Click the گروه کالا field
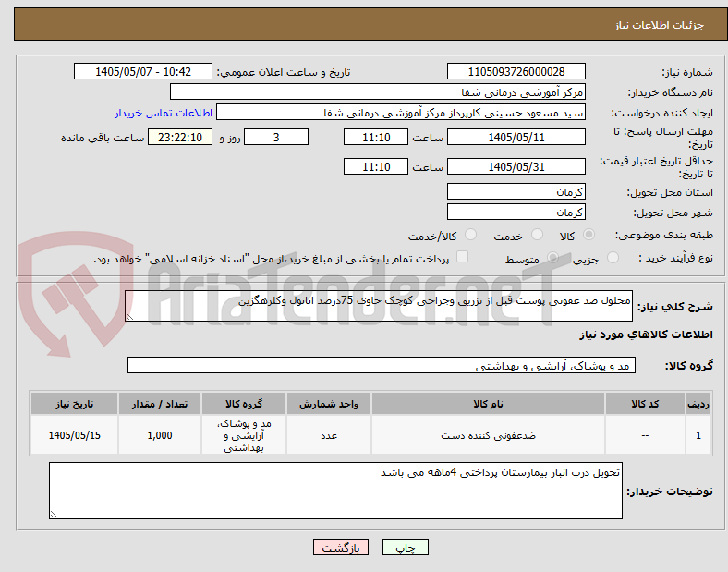This screenshot has width=728, height=572. click(x=382, y=365)
